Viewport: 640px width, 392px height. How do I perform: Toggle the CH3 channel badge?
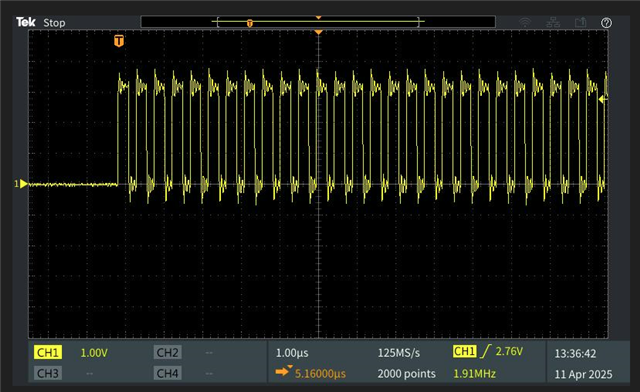[48, 373]
